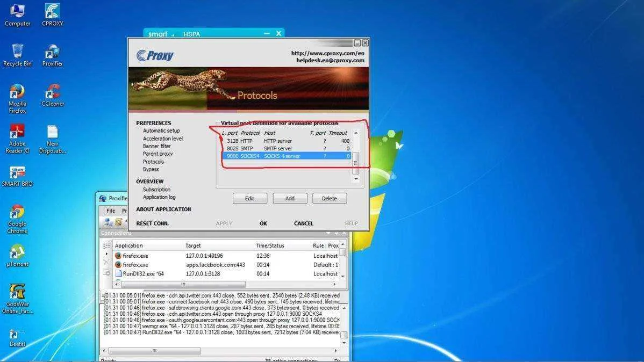Select the apps.facebook.com:443 target cell
Viewport: 644px width, 362px height.
pyautogui.click(x=215, y=265)
